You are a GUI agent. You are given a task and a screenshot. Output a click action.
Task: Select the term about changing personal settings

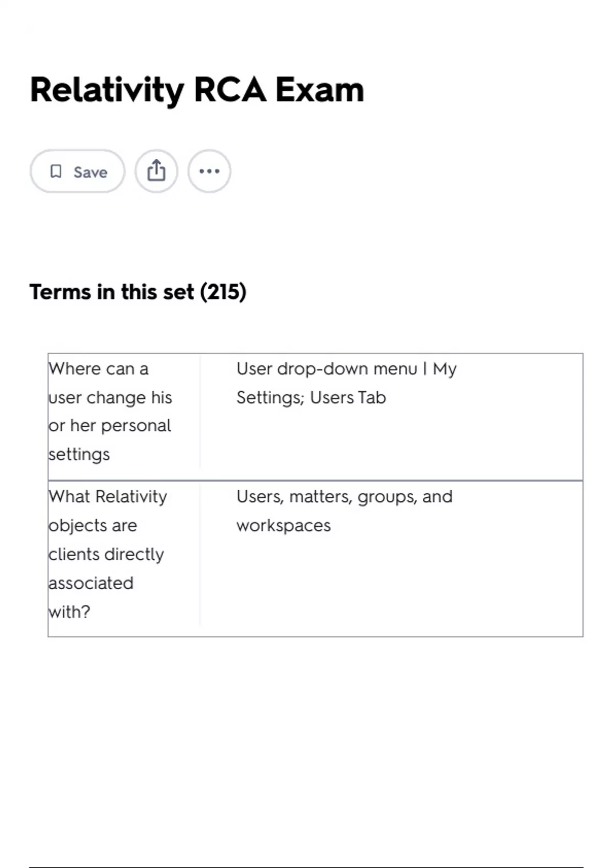pos(110,411)
